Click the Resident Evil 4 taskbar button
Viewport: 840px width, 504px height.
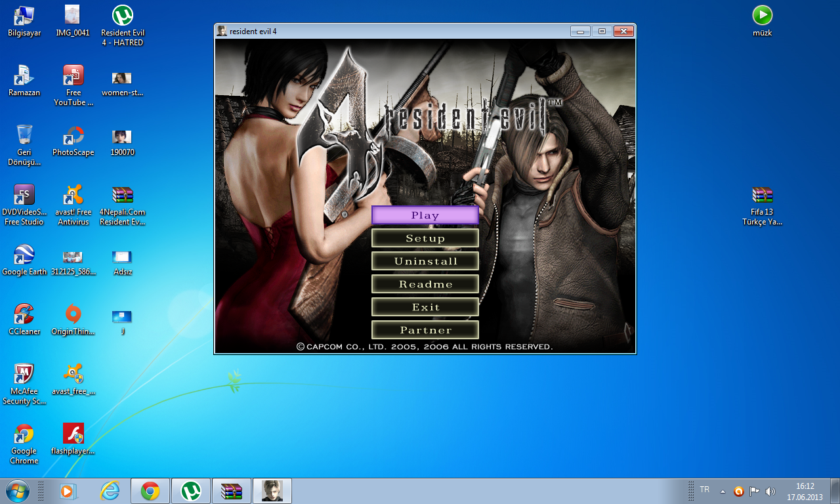[272, 491]
